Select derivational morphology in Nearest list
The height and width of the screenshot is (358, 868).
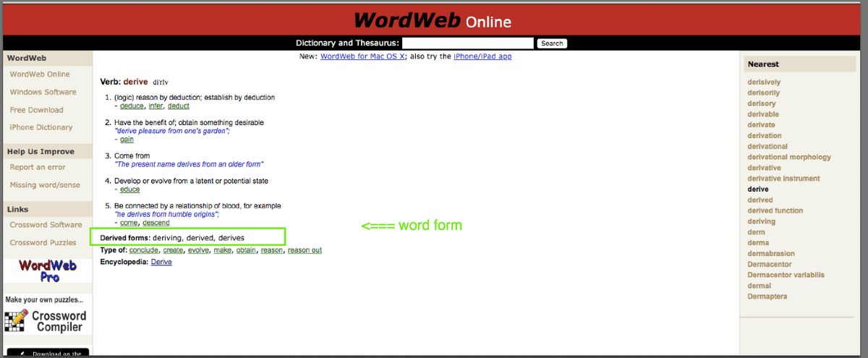coord(789,157)
